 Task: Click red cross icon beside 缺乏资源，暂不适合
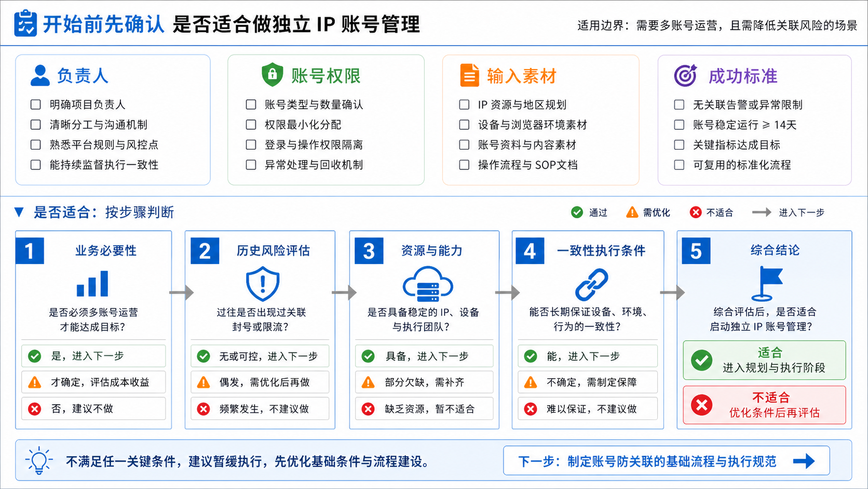[368, 409]
